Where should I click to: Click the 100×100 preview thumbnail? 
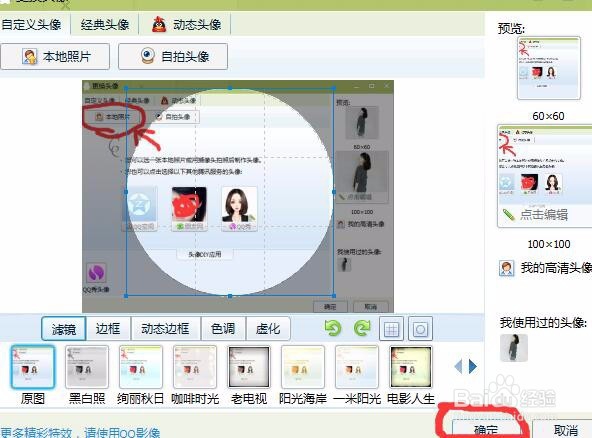coord(545,176)
